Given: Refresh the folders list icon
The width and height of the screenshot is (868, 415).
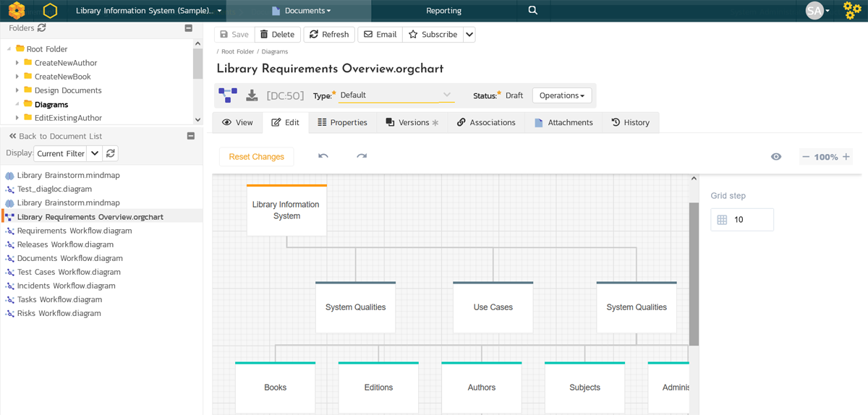Looking at the screenshot, I should [42, 28].
